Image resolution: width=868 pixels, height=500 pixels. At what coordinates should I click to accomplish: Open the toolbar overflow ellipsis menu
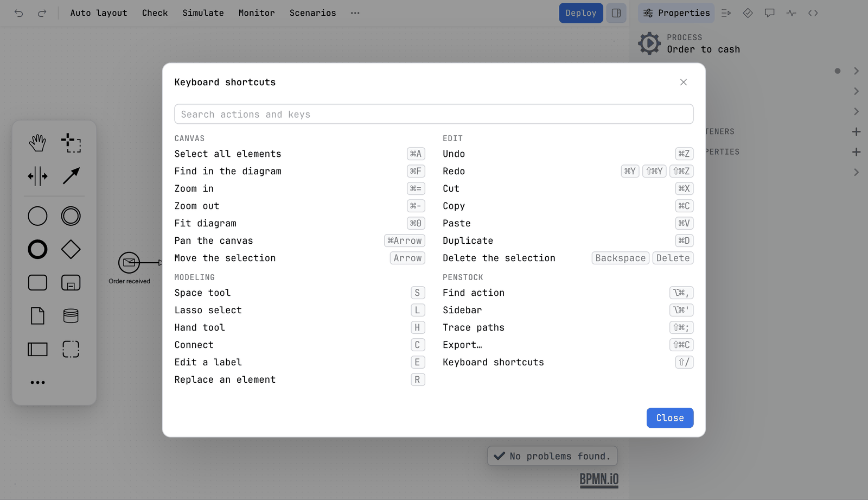[x=355, y=13]
